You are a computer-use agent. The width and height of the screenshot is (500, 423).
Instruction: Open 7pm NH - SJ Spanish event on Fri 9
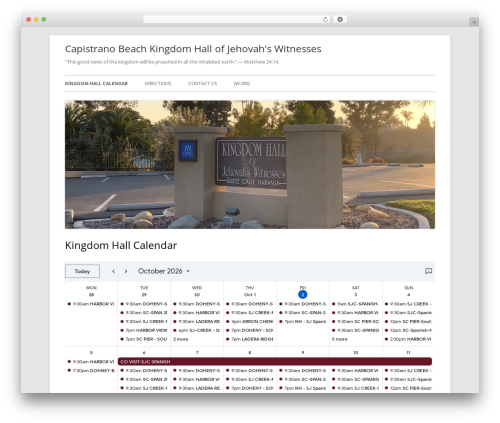click(x=303, y=388)
